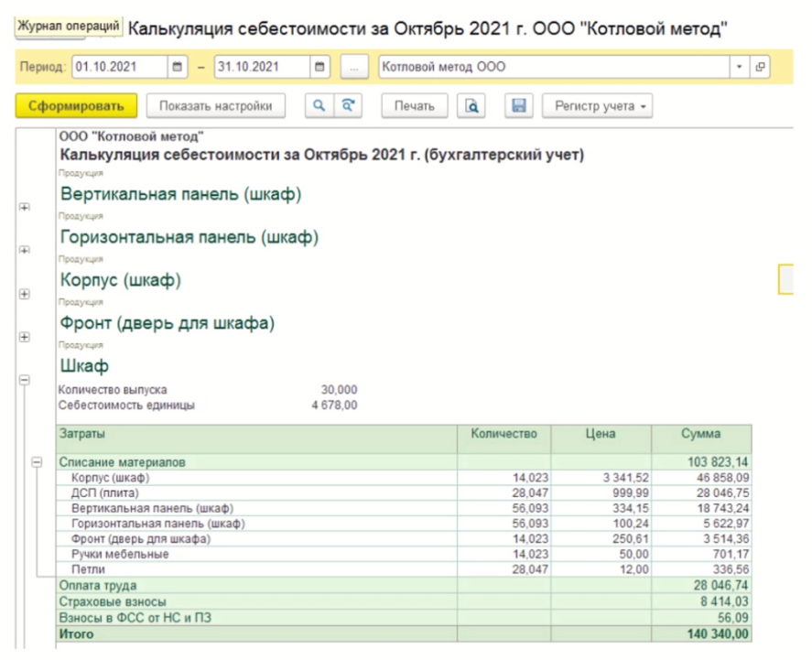
Task: Expand the Горизонтальная панель (шкаф) group
Action: coord(24,251)
